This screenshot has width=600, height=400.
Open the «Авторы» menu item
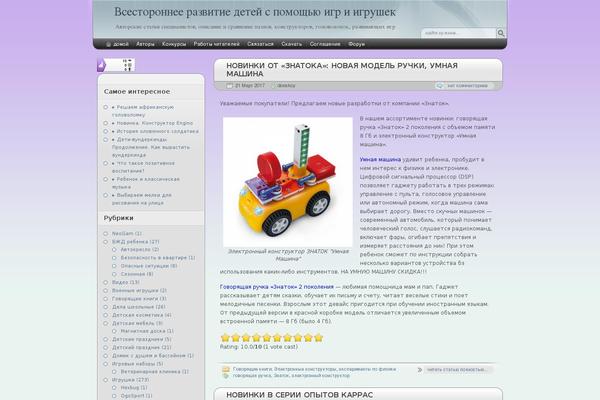(x=145, y=44)
